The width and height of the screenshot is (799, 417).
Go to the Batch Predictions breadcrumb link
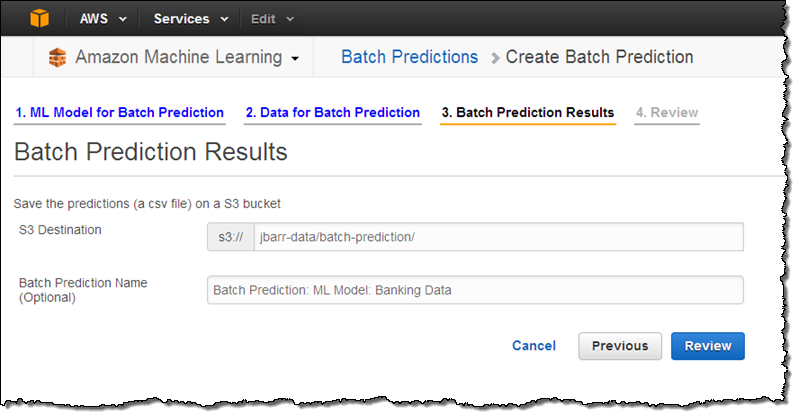coord(409,57)
